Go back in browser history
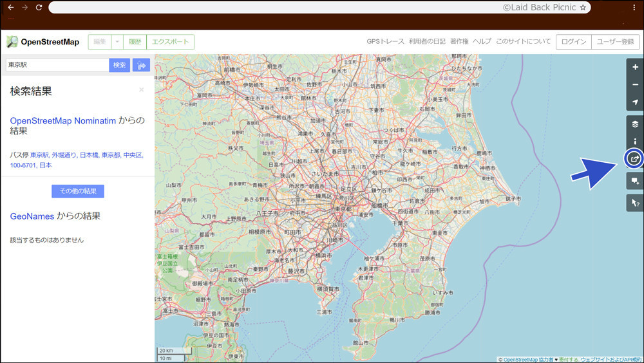Viewport: 644px width, 363px height. [11, 7]
